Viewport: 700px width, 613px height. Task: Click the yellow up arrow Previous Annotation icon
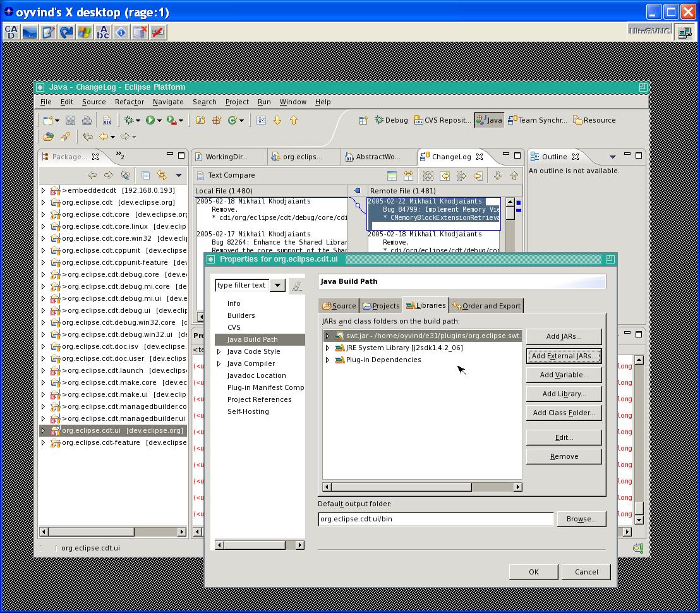pyautogui.click(x=294, y=120)
